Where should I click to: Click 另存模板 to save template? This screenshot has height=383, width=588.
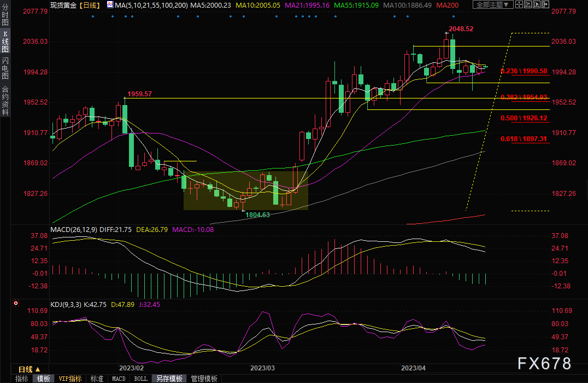click(169, 379)
